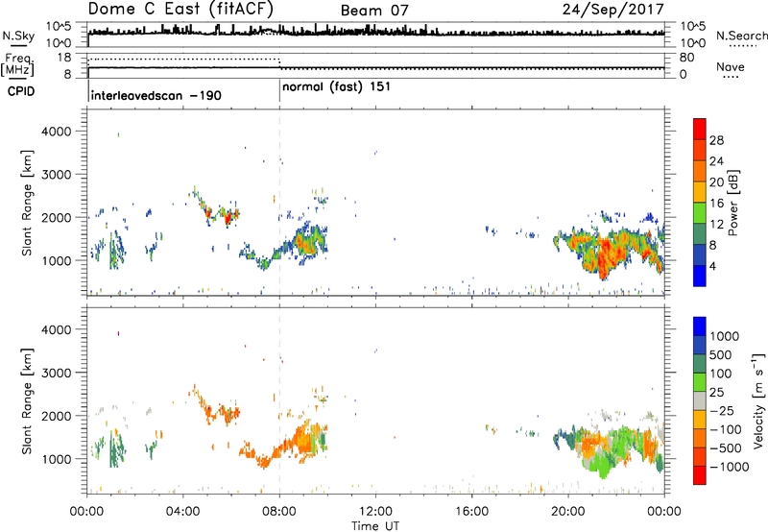768x532 pixels.
Task: Click the red top of power colorbar
Action: point(700,127)
